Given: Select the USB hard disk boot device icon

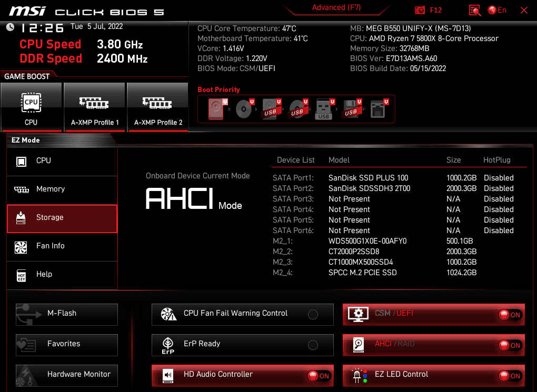Looking at the screenshot, I should pos(272,109).
